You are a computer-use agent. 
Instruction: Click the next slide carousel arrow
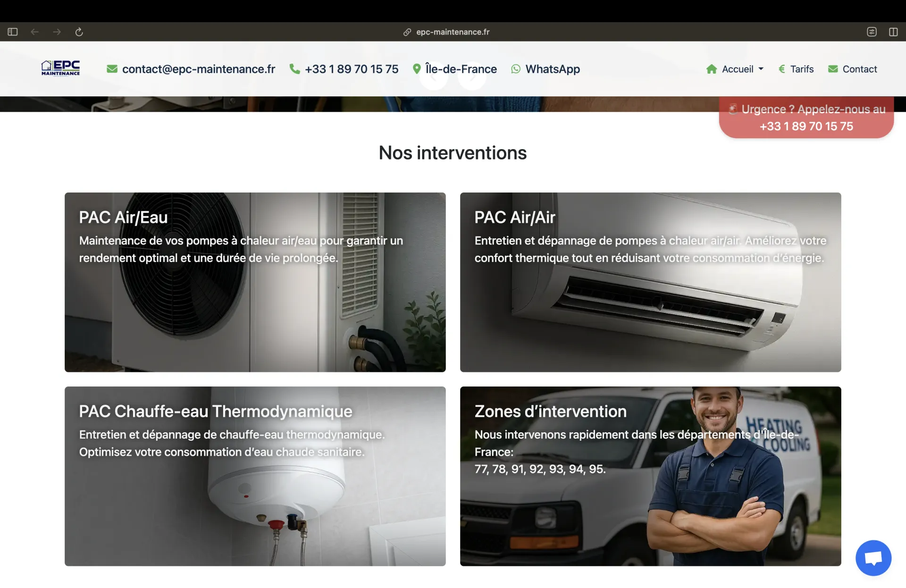pos(472,77)
